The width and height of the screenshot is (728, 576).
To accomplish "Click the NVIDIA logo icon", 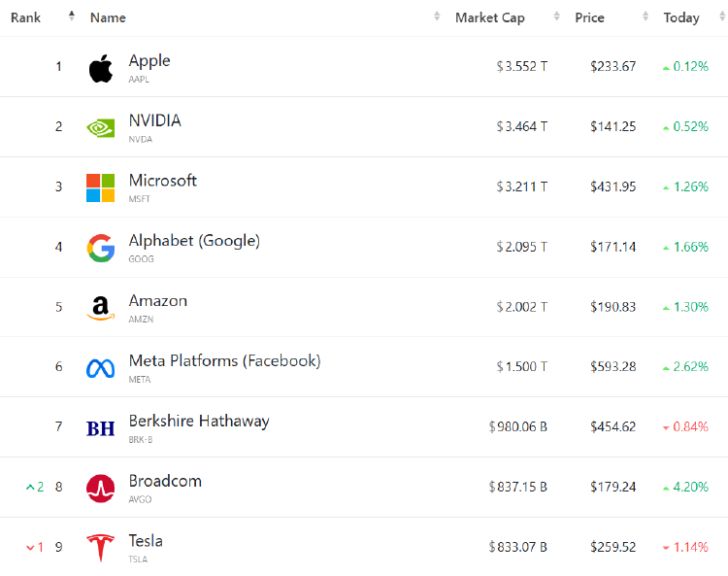I will point(101,128).
